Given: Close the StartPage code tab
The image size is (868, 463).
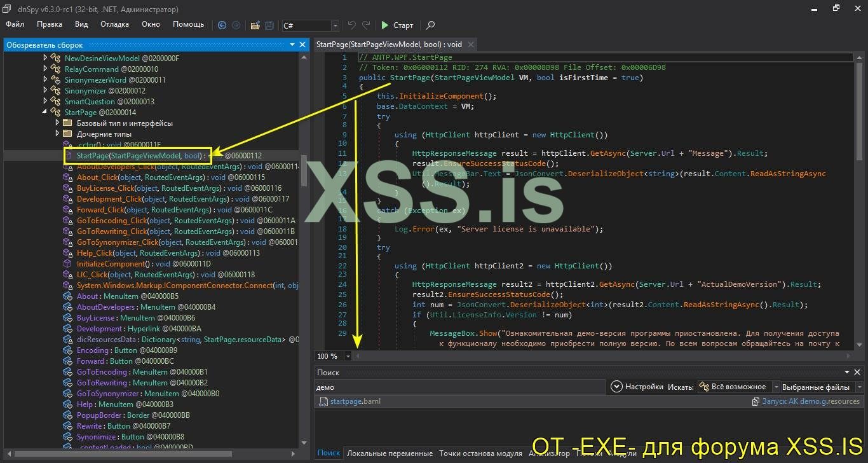Looking at the screenshot, I should [x=471, y=45].
